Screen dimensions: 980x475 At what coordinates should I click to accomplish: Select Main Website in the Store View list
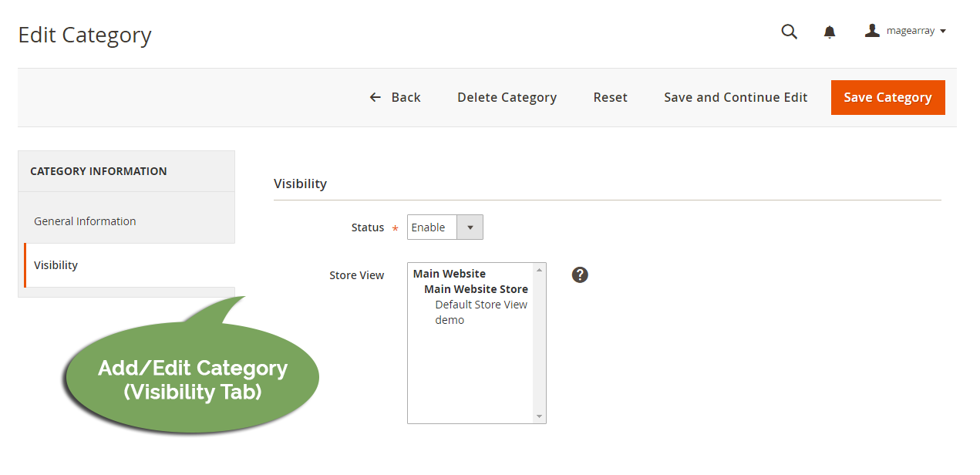[449, 273]
